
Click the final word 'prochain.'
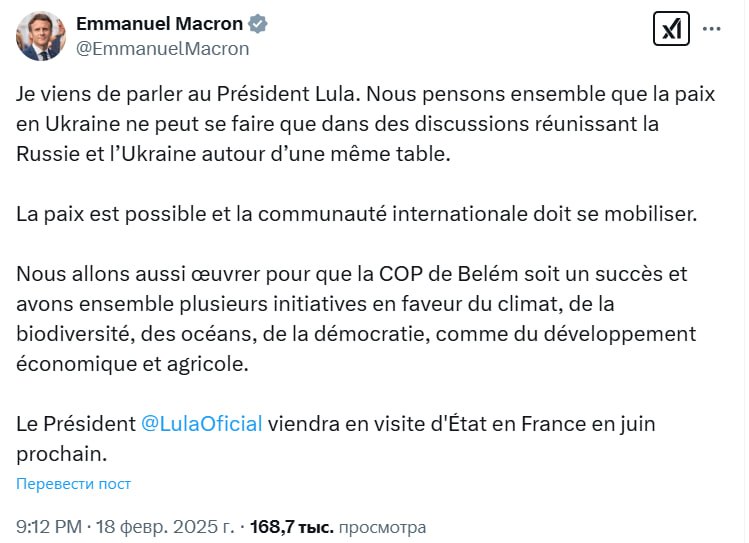click(61, 453)
